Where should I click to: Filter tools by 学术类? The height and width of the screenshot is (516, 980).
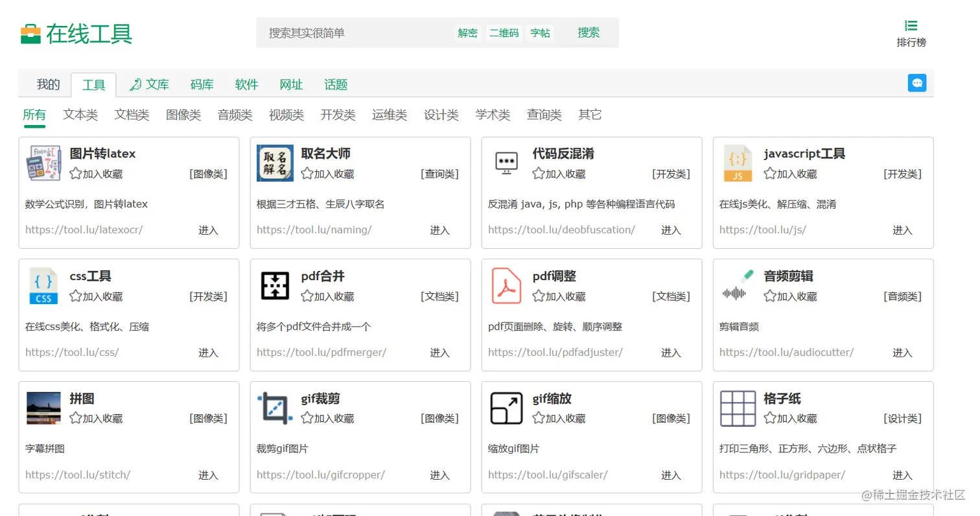point(493,115)
